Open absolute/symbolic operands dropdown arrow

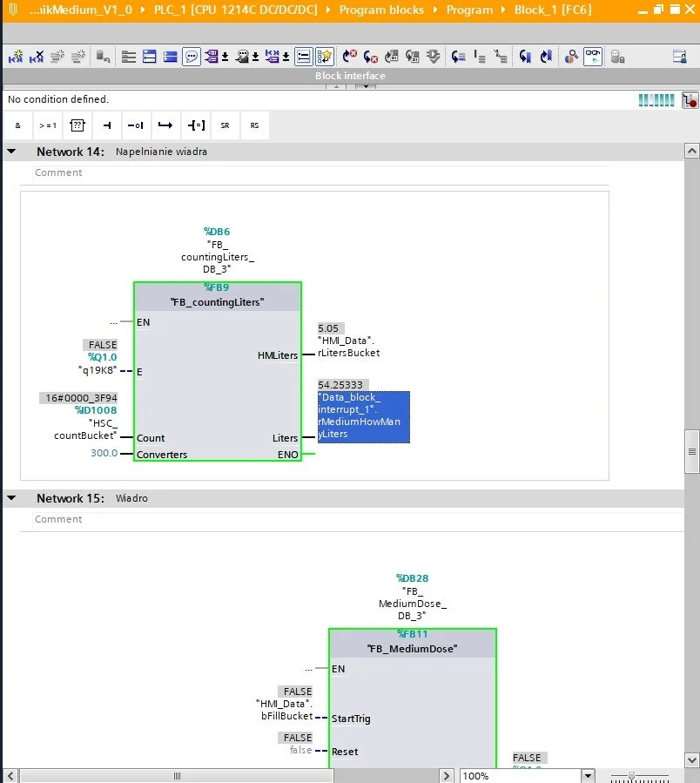pyautogui.click(x=225, y=57)
